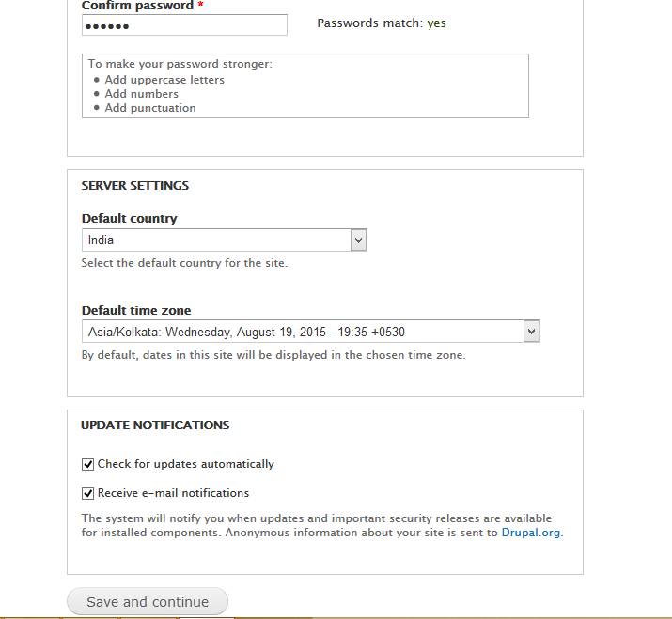Open the Drupal.org link

pos(531,533)
